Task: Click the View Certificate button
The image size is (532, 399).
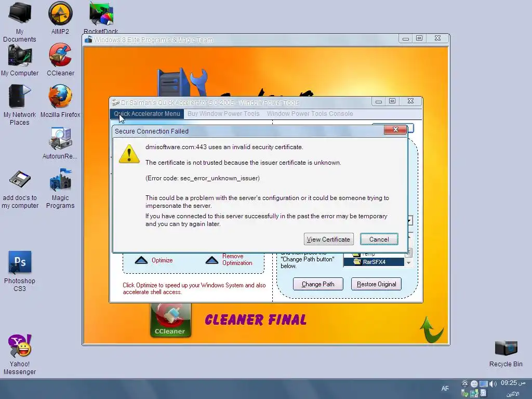Action: (x=328, y=239)
